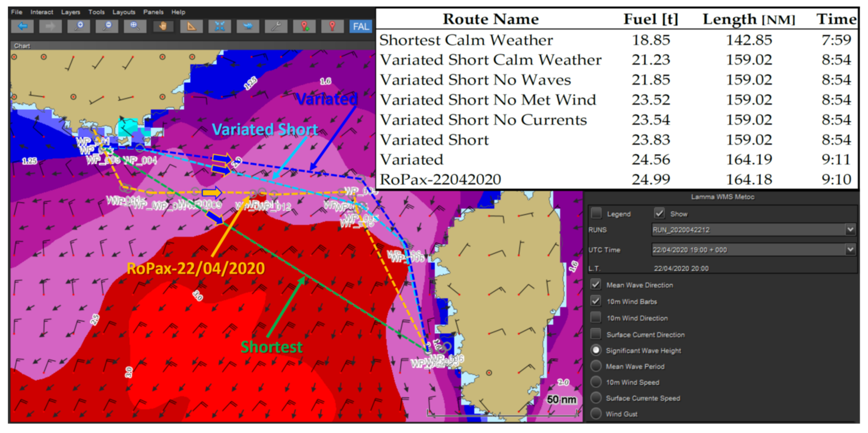
Task: Click the Chart panel title tab
Action: click(22, 46)
